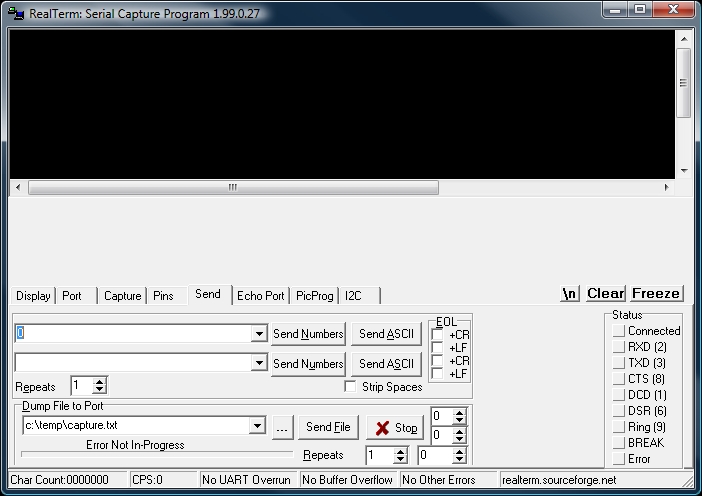702x496 pixels.
Task: Click the capture.txt file path field
Action: click(136, 425)
